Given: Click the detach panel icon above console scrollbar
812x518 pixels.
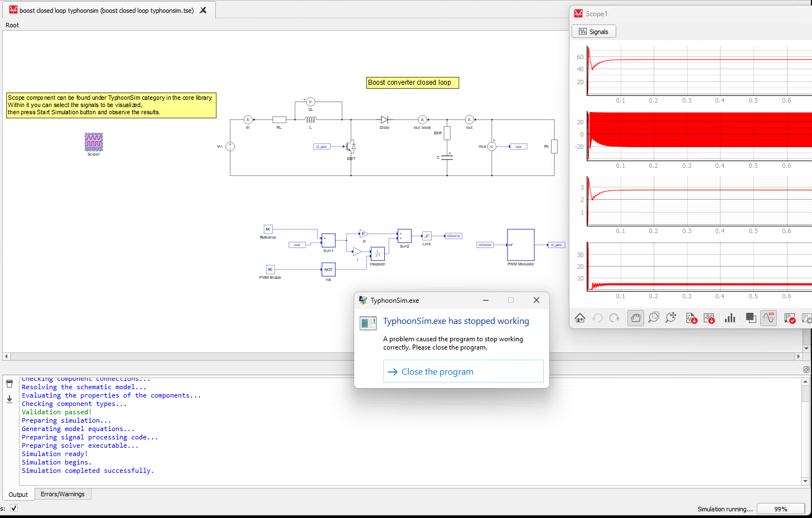Looking at the screenshot, I should [x=806, y=369].
